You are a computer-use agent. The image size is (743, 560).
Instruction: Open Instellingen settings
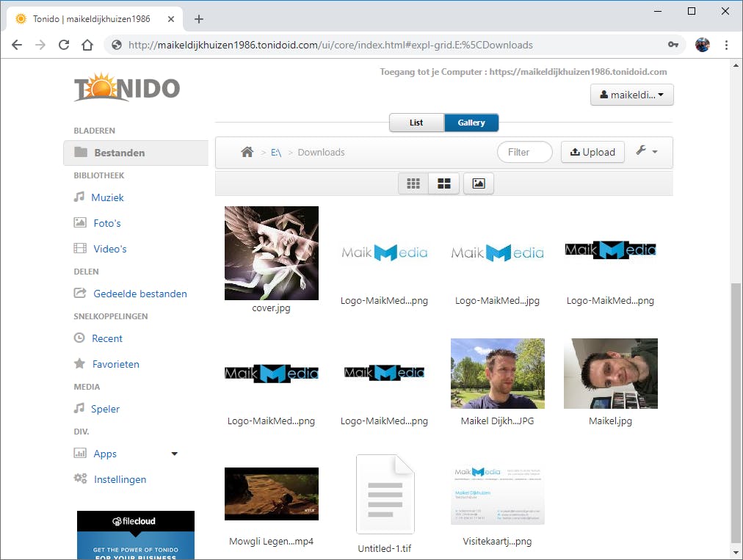[120, 479]
